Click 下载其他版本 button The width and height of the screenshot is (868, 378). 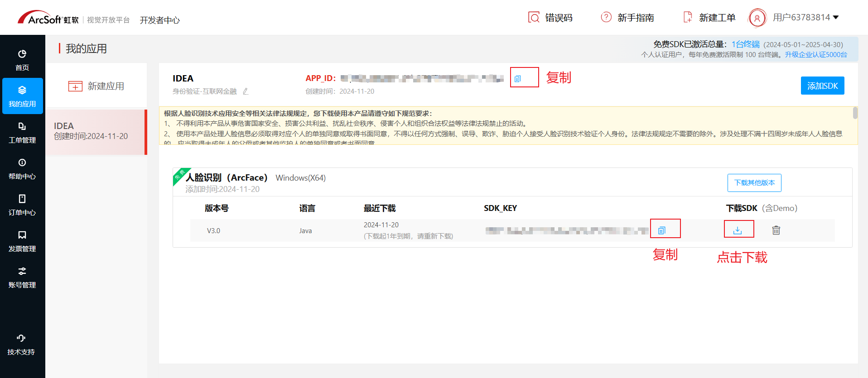[x=754, y=183]
